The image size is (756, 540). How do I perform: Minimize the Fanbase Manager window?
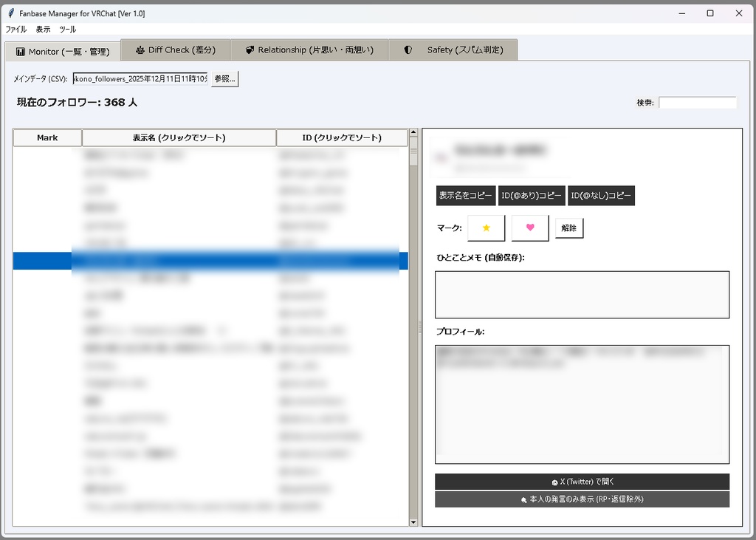tap(681, 13)
